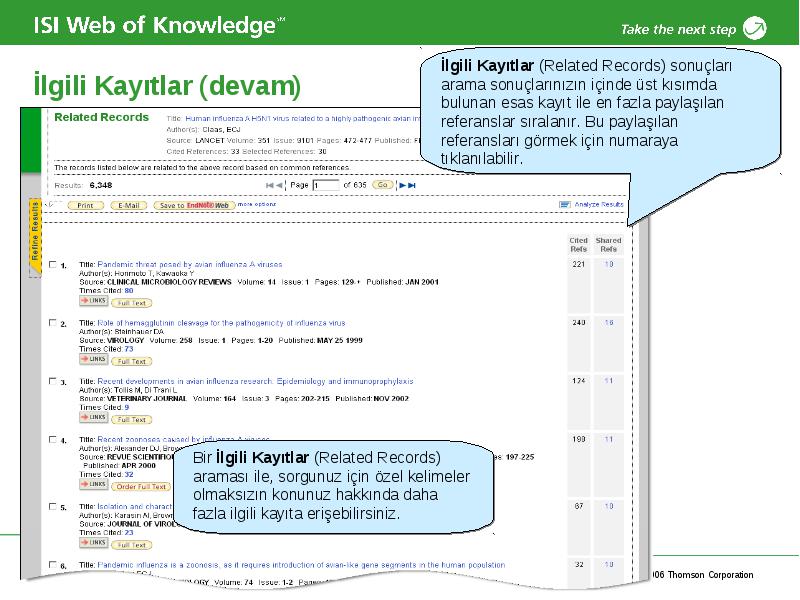Open title Pandemic threat posed by avian influenza
Viewport: 800px width, 600px height.
pyautogui.click(x=190, y=264)
